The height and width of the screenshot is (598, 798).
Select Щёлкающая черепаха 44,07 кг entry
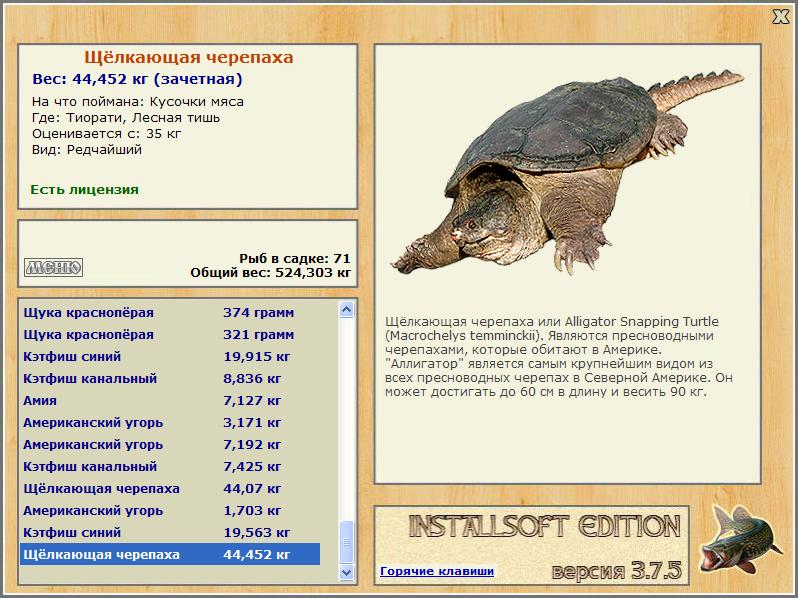pyautogui.click(x=170, y=489)
